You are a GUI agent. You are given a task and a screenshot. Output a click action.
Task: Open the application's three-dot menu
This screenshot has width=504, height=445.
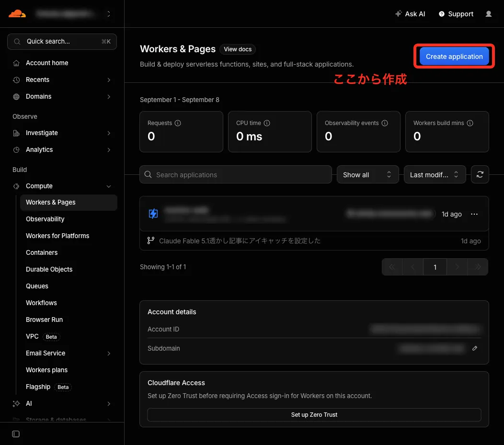point(474,214)
